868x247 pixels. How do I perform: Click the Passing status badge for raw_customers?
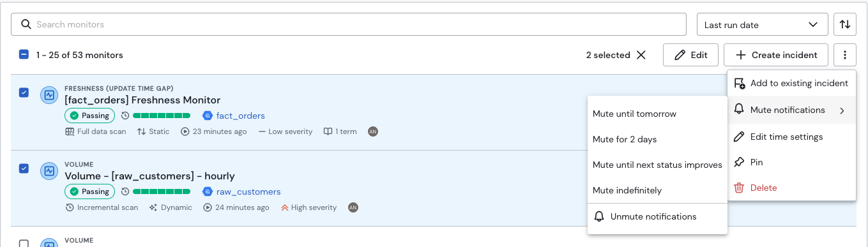(89, 191)
